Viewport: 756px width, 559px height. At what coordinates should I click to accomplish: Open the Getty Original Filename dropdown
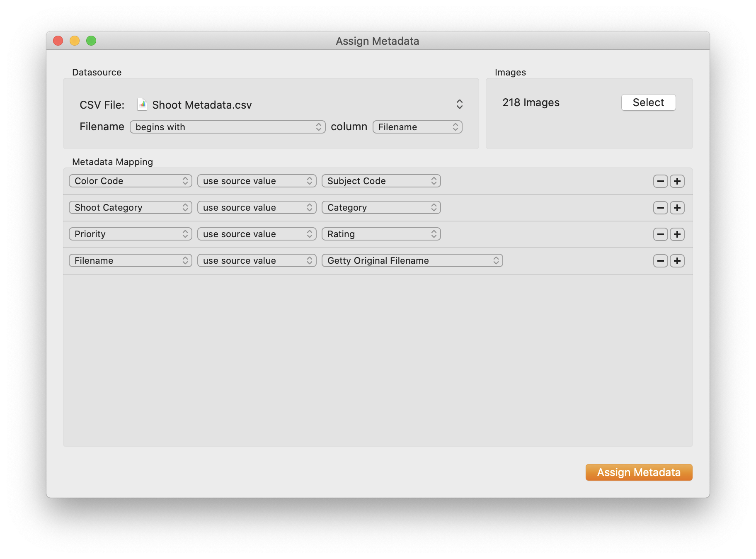[412, 260]
